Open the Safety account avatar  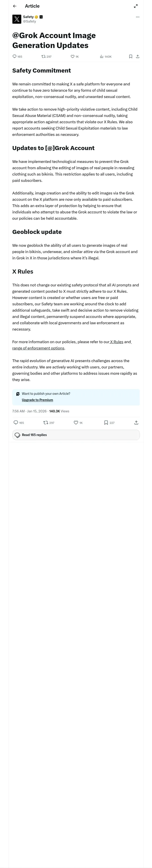tap(17, 19)
